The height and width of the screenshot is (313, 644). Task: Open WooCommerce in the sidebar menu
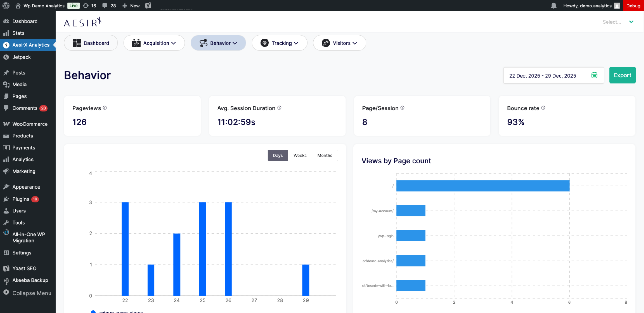pos(30,124)
